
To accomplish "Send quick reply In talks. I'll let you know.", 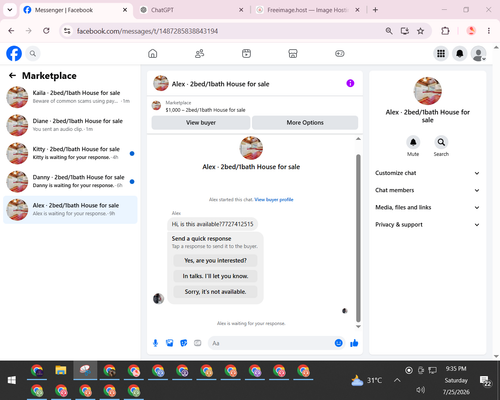I will click(215, 276).
